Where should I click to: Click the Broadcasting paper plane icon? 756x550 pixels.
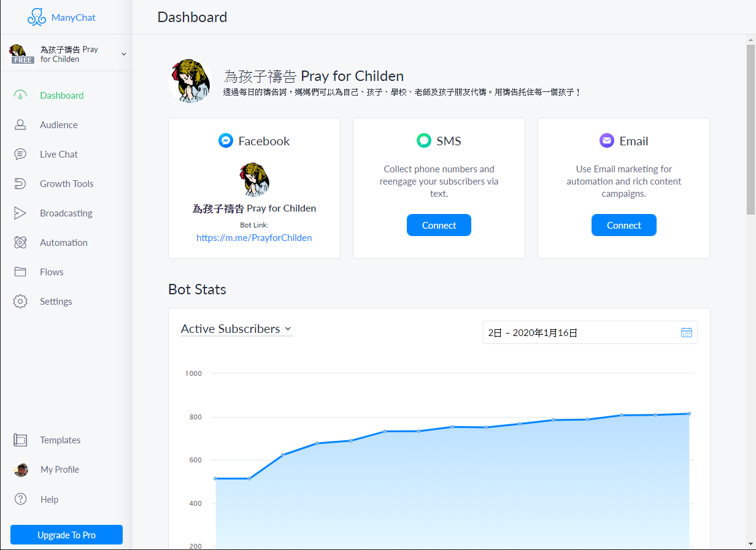point(20,213)
